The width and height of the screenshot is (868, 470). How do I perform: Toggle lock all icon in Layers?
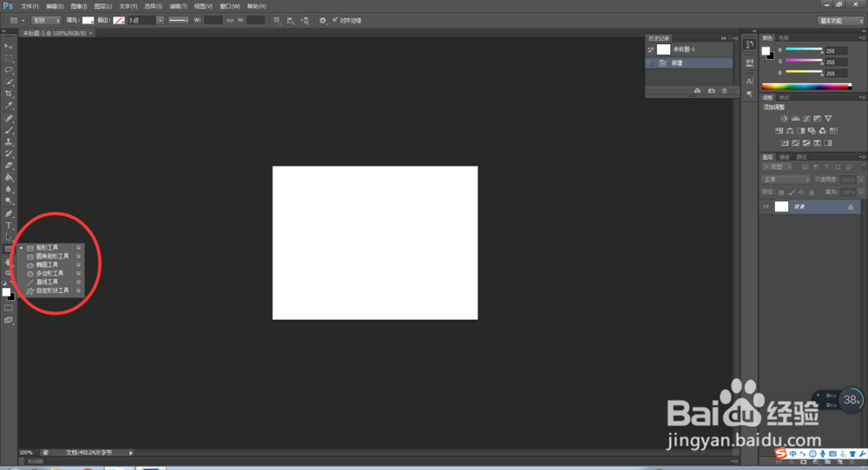(812, 193)
